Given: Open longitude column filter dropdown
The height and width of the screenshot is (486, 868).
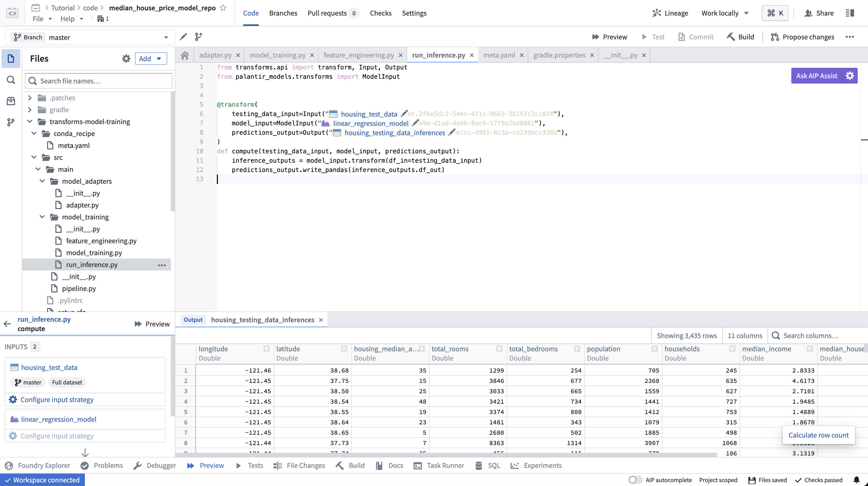Looking at the screenshot, I should click(x=266, y=349).
